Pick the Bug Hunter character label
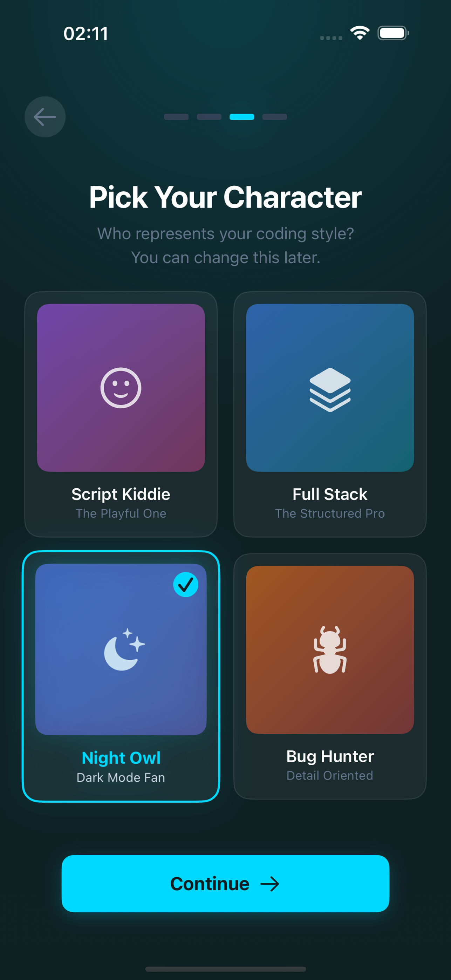The width and height of the screenshot is (451, 980). pos(330,756)
